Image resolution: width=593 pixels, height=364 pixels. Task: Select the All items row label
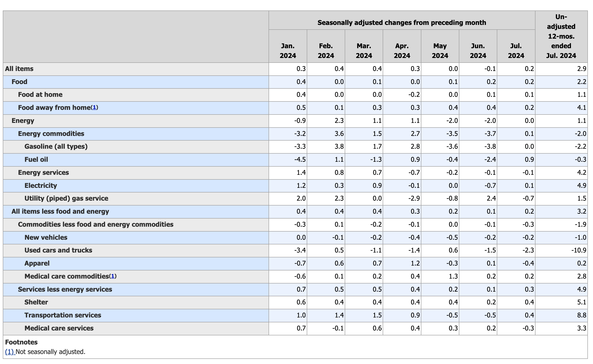19,69
